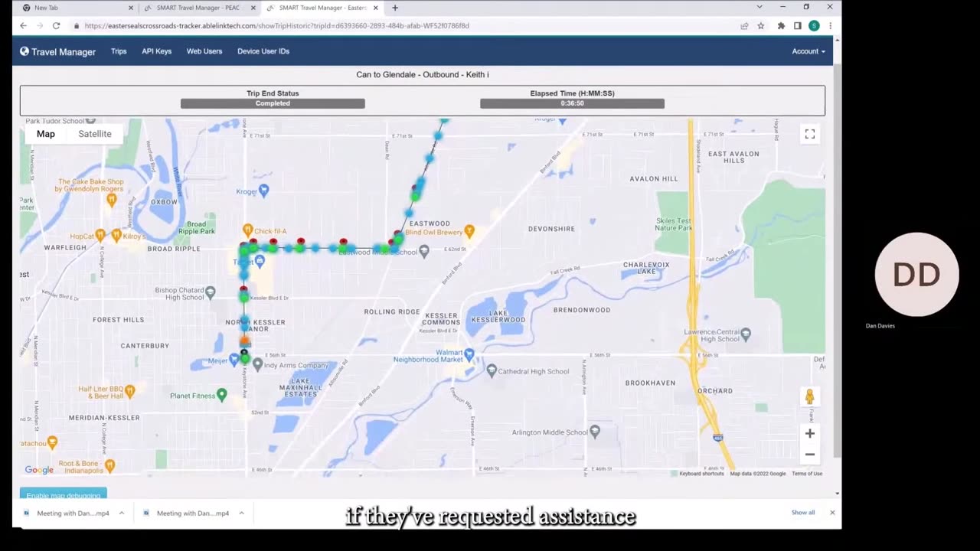980x551 pixels.
Task: Reload the current page
Action: pyautogui.click(x=56, y=25)
